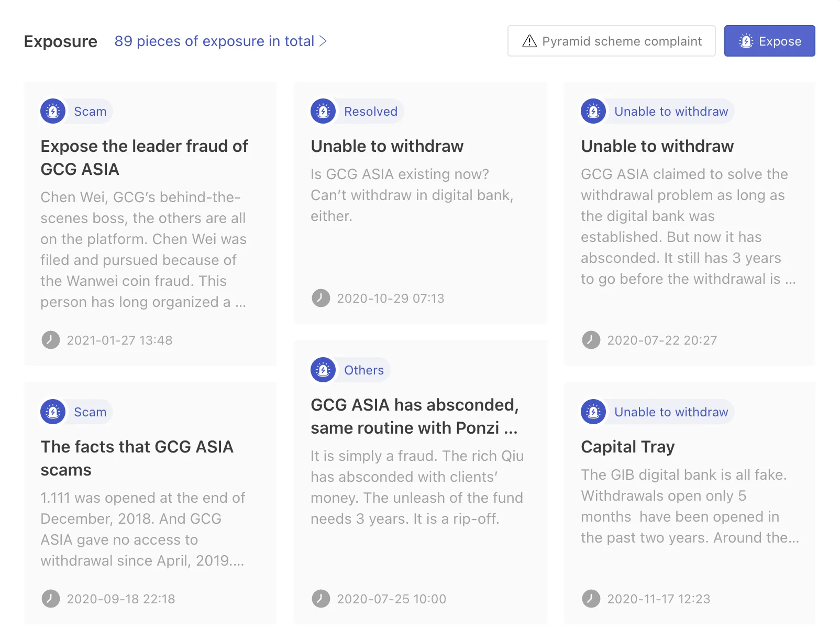Click siren icon beside the Others tag

tap(323, 370)
